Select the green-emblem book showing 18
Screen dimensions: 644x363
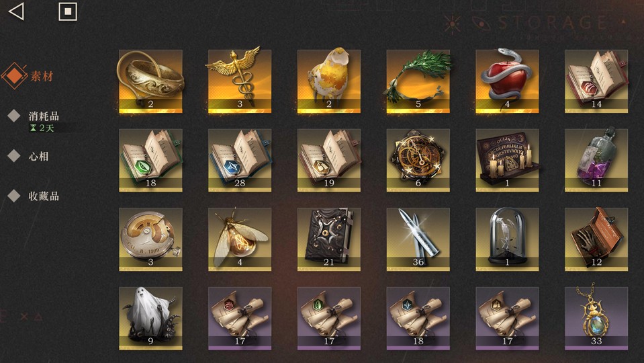pos(150,161)
